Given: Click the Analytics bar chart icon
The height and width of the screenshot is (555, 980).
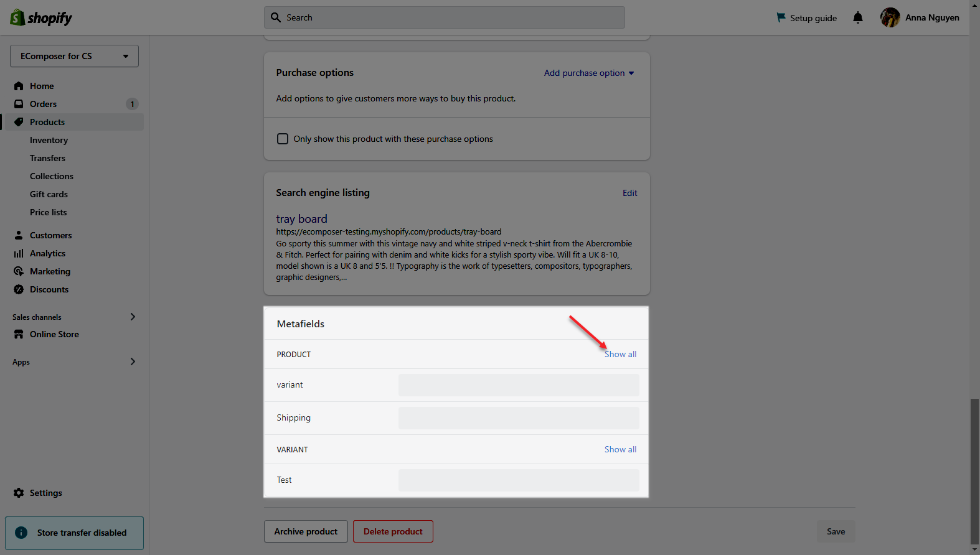Looking at the screenshot, I should coord(19,253).
